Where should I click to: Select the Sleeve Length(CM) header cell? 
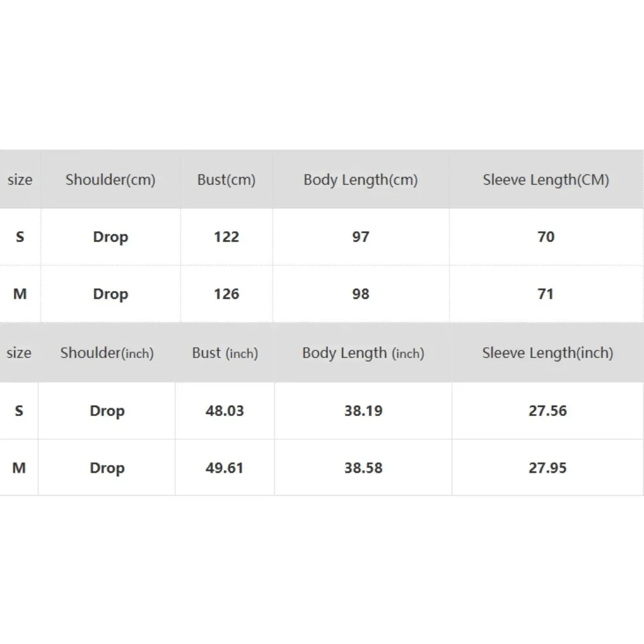545,180
